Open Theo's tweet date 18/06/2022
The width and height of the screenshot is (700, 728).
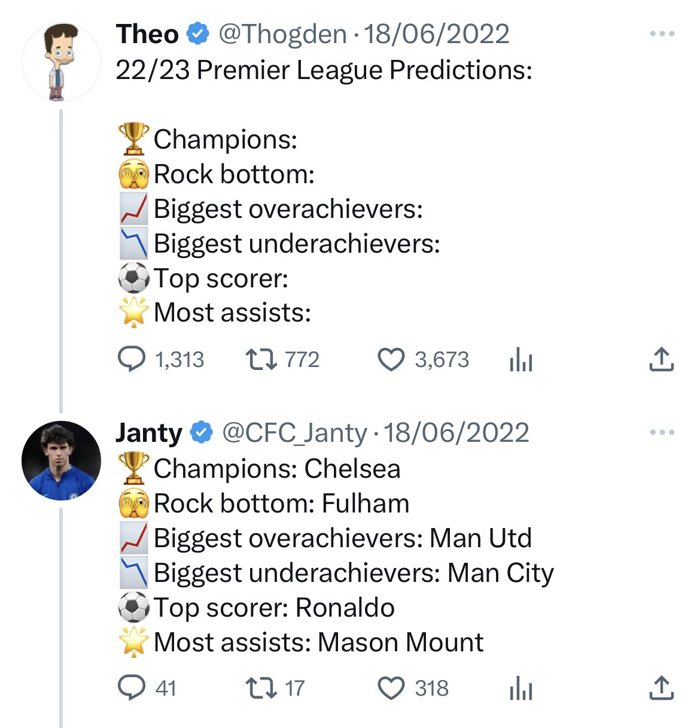pos(437,34)
